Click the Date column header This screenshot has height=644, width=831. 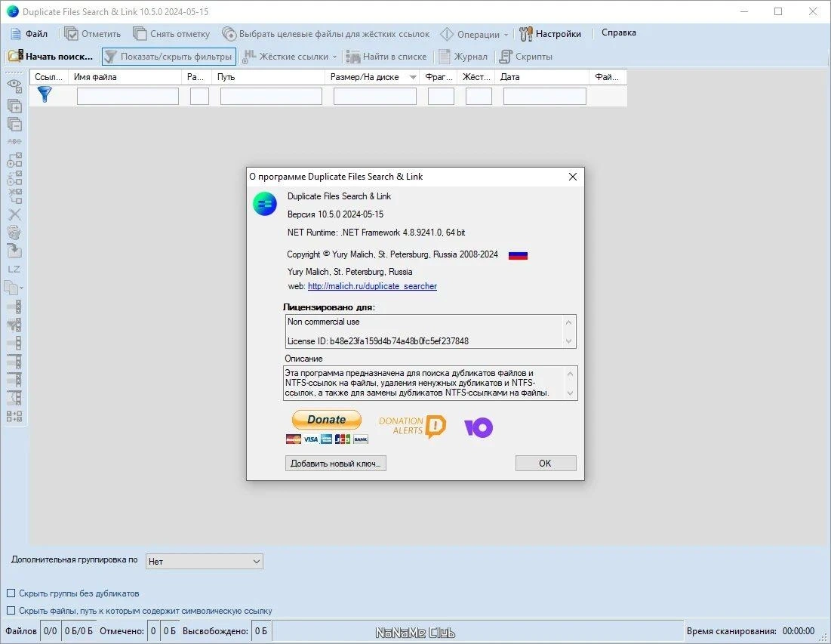pos(542,77)
